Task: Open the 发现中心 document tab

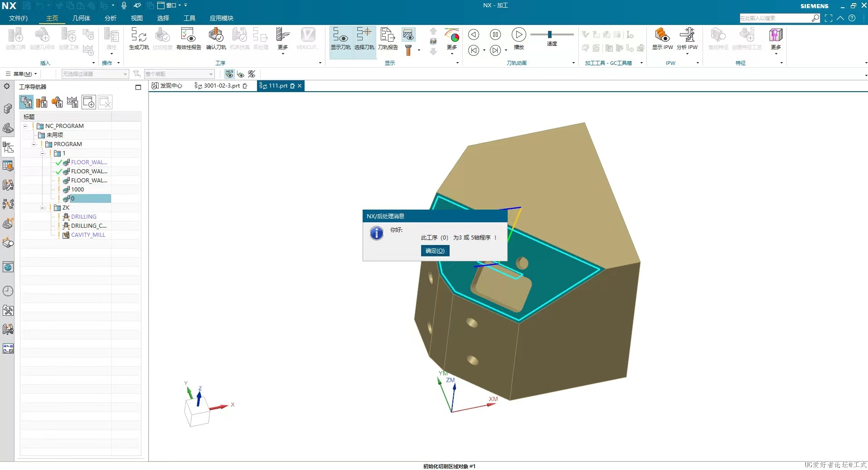Action: tap(167, 86)
